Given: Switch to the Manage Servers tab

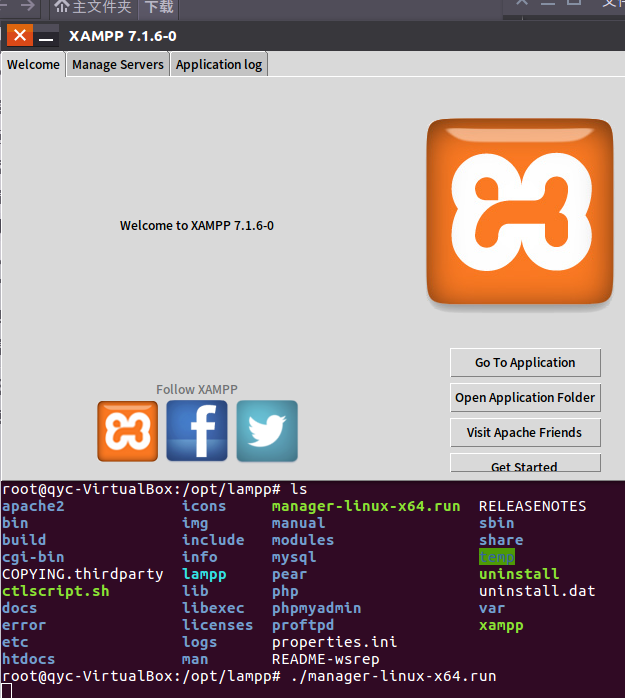Looking at the screenshot, I should pos(118,65).
